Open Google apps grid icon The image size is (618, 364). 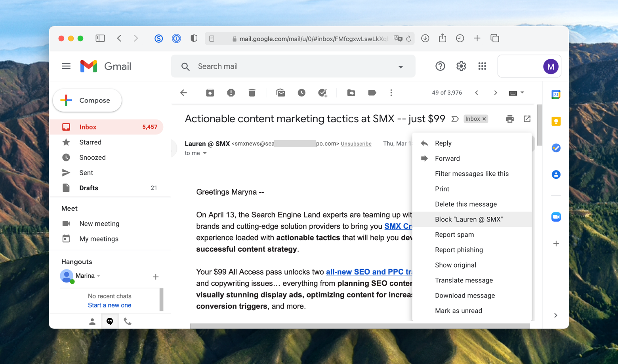click(482, 66)
